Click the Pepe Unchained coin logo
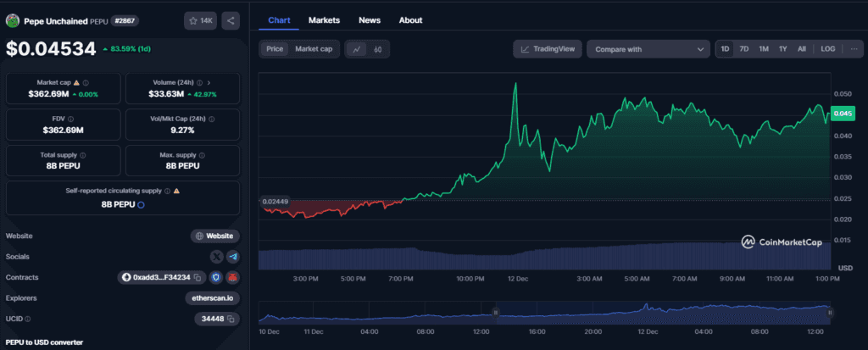This screenshot has width=868, height=350. [x=13, y=21]
